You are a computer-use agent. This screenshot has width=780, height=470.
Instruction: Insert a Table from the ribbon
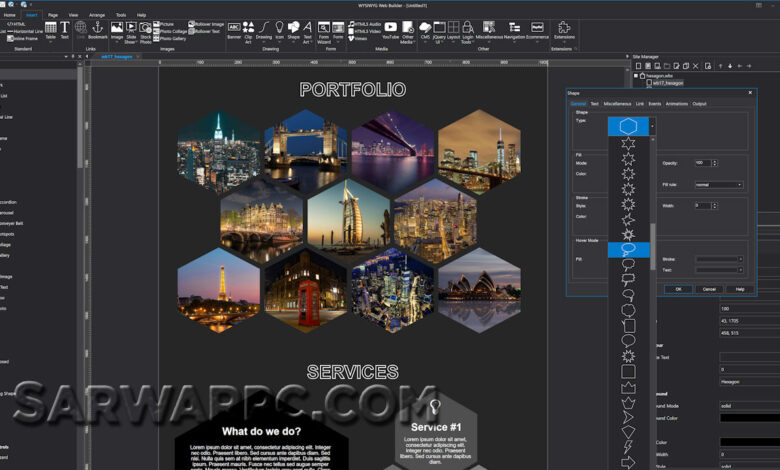coord(51,30)
